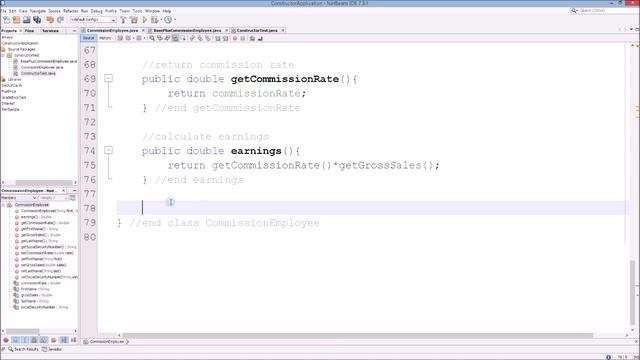Open the Refactor menu
Viewport: 640px width, 360px height.
(71, 11)
